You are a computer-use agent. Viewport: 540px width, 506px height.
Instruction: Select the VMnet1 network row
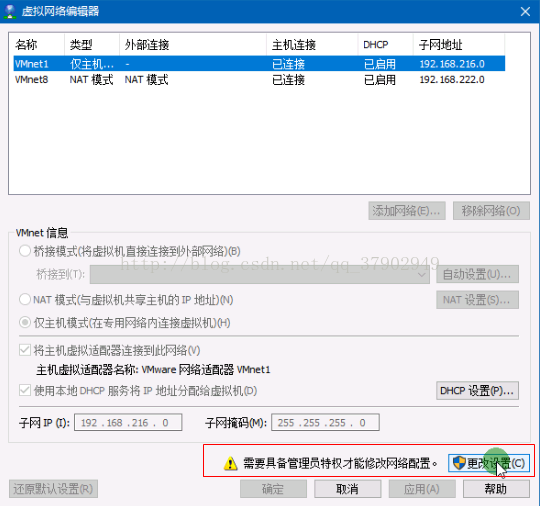[x=259, y=64]
